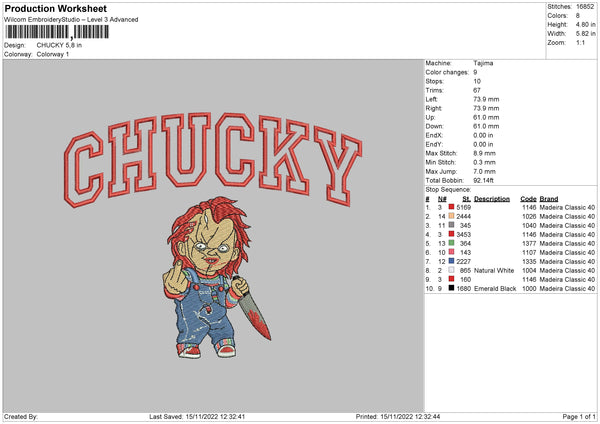Click the Height value 4.80 in
Viewport: 600px width, 424px height.
point(585,24)
